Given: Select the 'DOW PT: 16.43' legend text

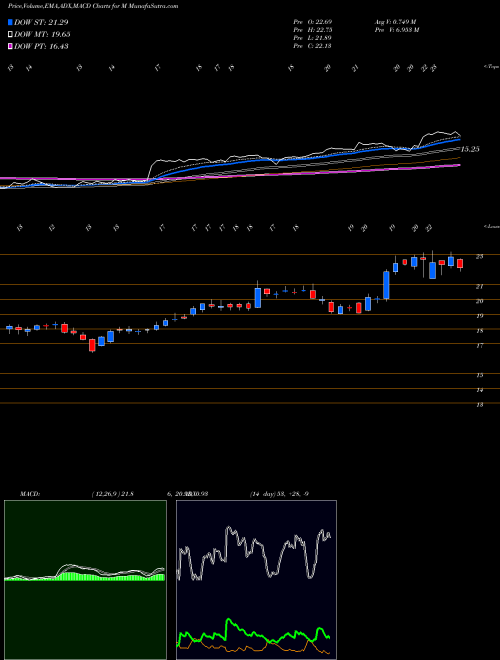Looking at the screenshot, I should point(41,47).
